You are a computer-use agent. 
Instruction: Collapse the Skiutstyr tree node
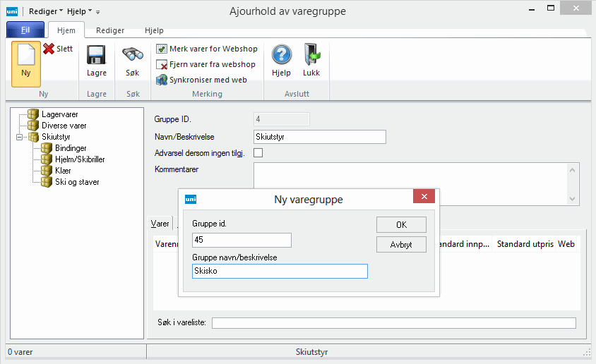(21, 137)
